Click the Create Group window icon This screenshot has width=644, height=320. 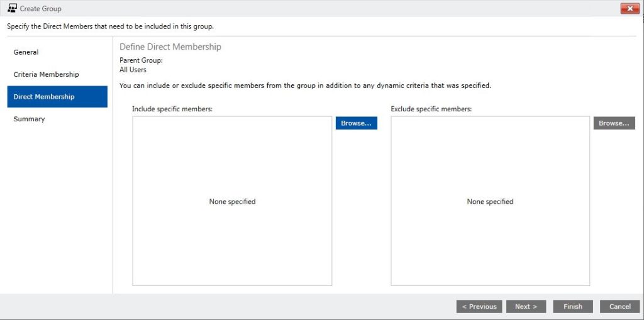click(12, 8)
